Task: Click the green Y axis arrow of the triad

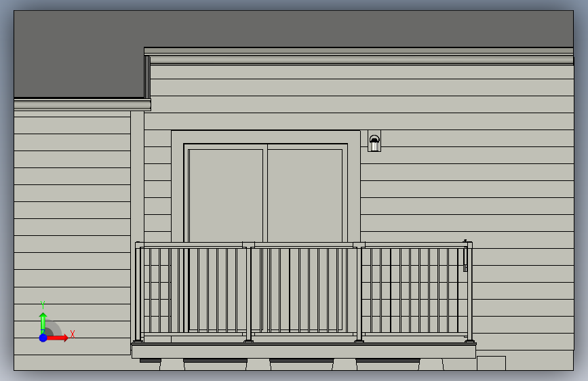Action: coord(43,323)
